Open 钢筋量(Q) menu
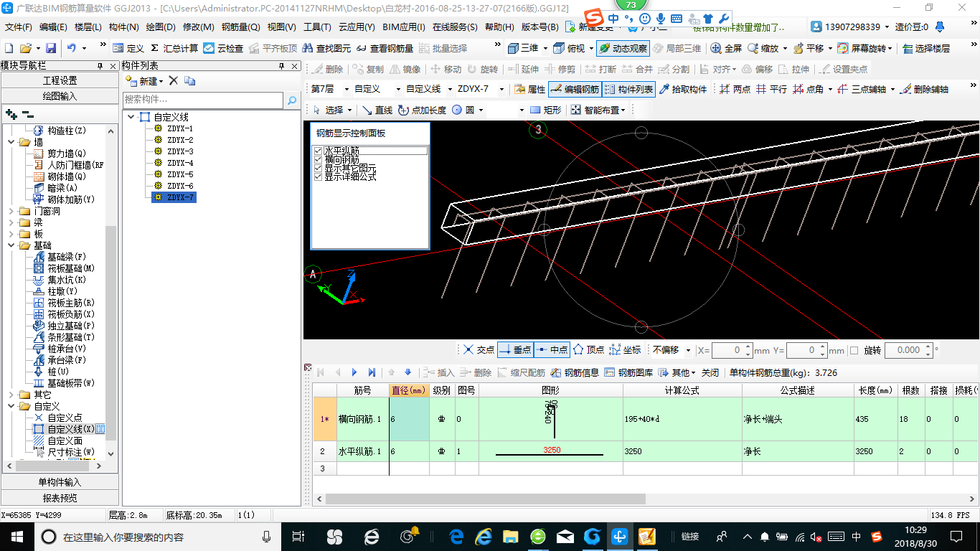Viewport: 980px width, 551px height. [241, 27]
